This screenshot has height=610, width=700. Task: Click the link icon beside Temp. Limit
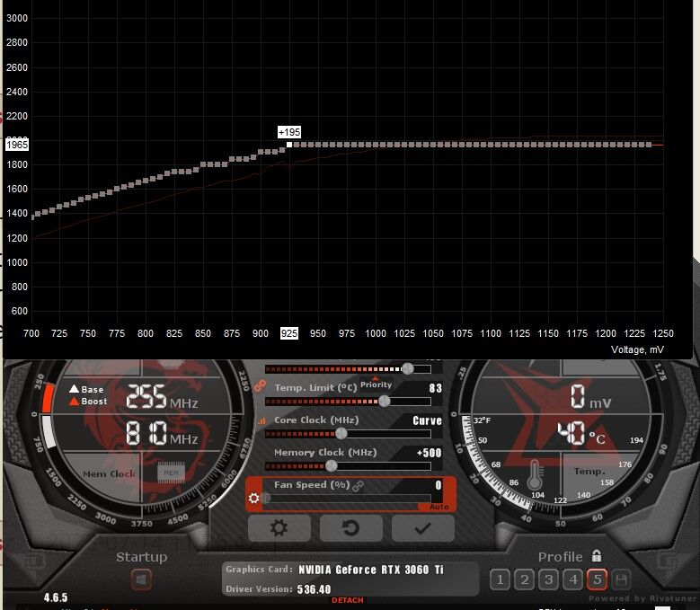[260, 386]
